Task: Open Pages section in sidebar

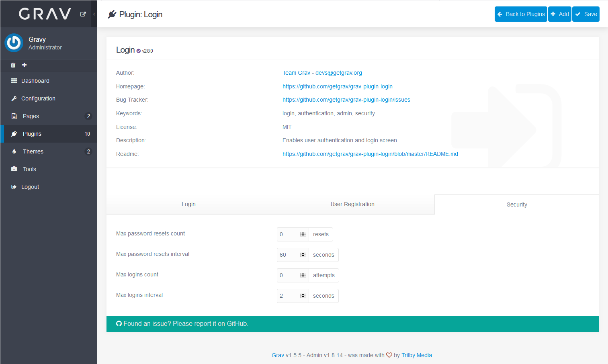Action: coord(31,116)
